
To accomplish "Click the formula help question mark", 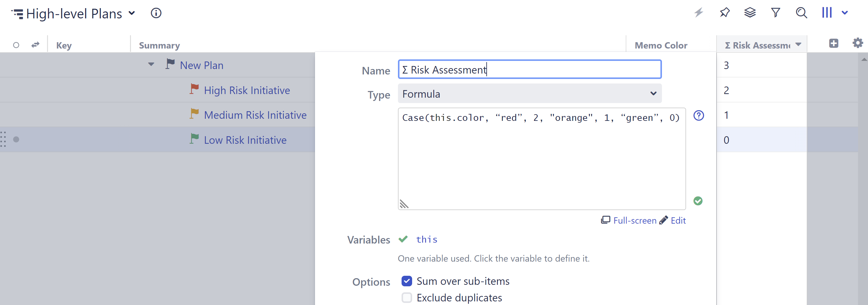I will (698, 116).
